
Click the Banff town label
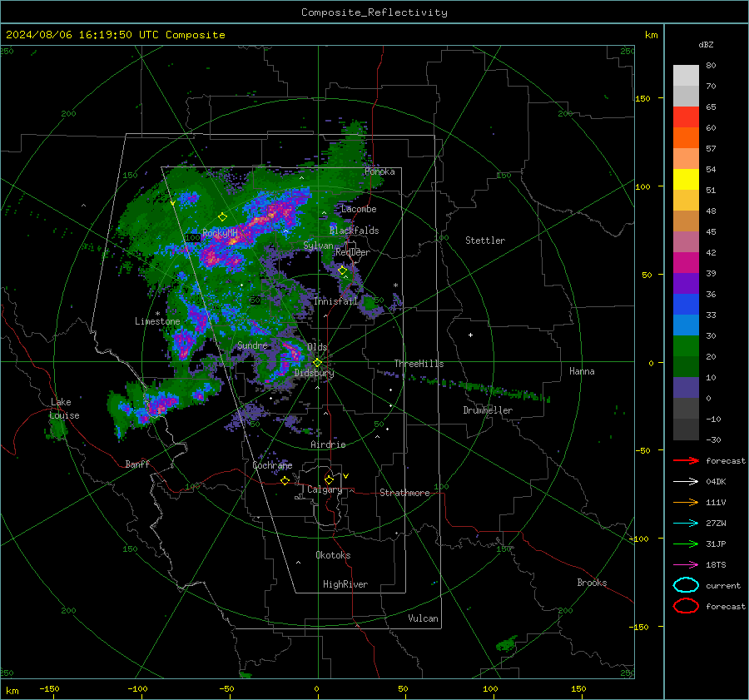pos(137,464)
